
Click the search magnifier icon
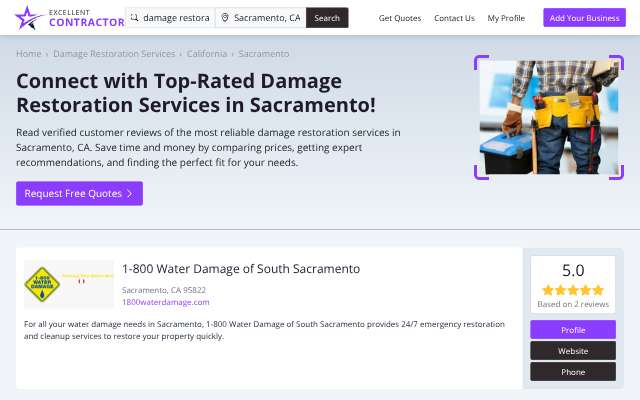click(134, 18)
